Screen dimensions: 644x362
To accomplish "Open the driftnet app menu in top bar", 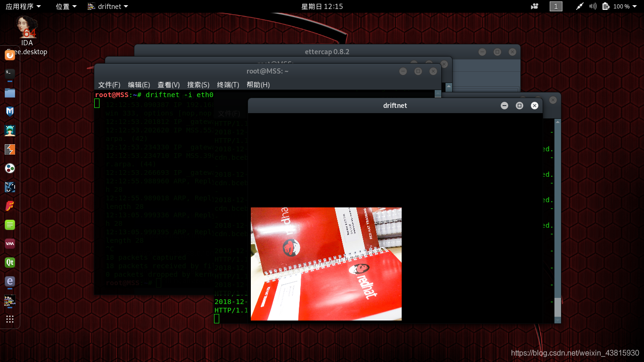I will point(108,6).
